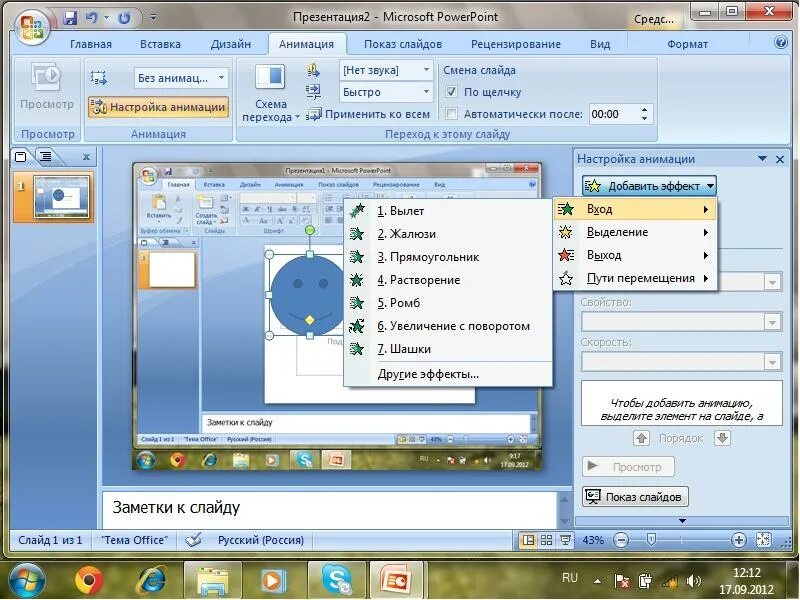The height and width of the screenshot is (600, 800).
Task: Close the slides pane with the x
Action: 86,157
